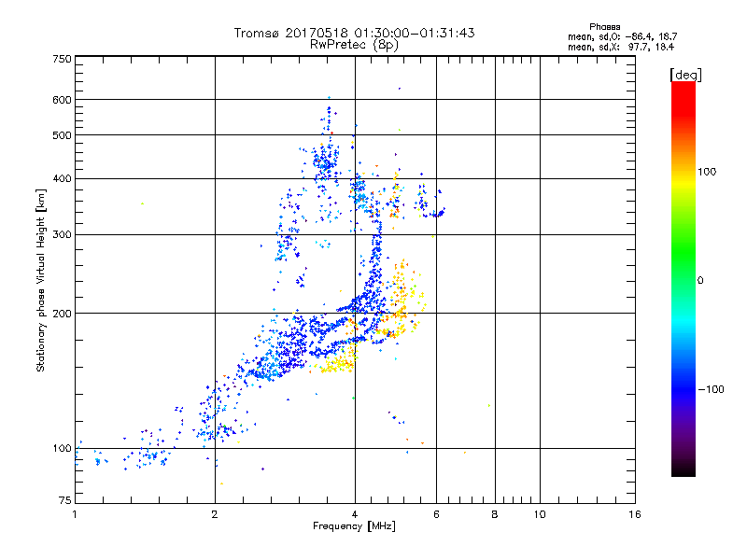
Task: Click the y-axis label '400'
Action: tap(62, 178)
